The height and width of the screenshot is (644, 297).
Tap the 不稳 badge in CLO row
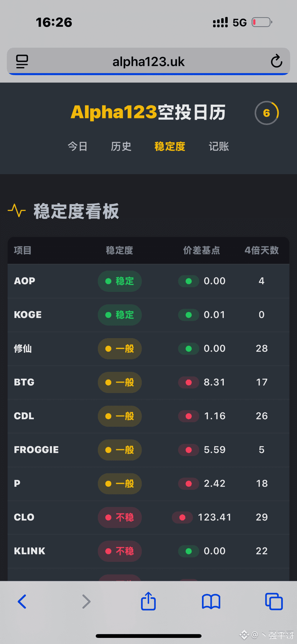point(119,517)
